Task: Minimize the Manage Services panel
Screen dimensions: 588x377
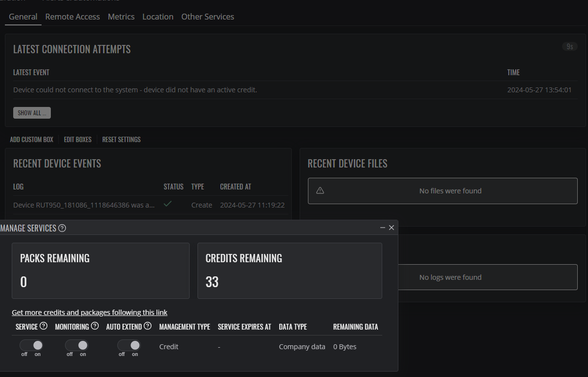Action: [383, 228]
